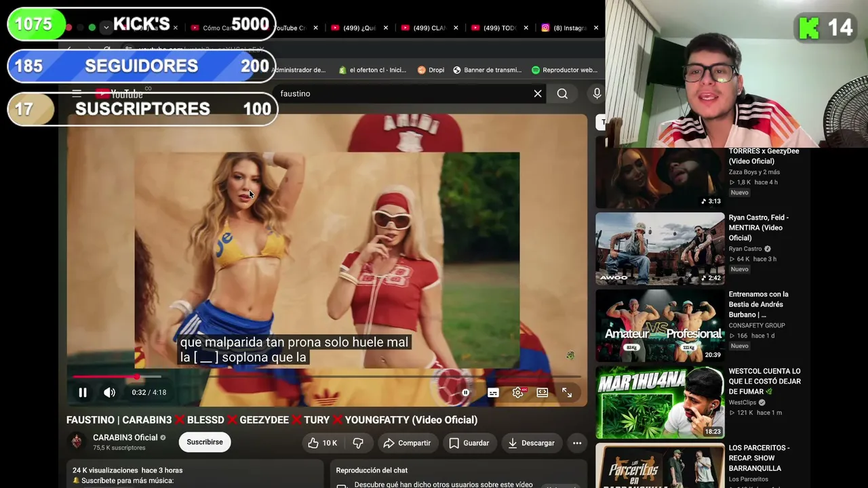Open player settings gear icon

click(x=518, y=392)
